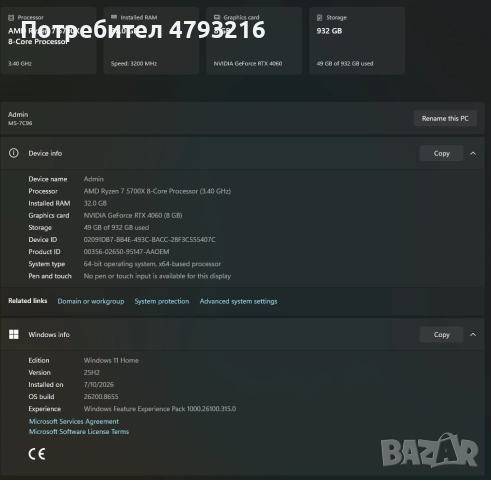Viewport: 491px width, 480px height.
Task: Click the Installed RAM card icon
Action: (114, 17)
